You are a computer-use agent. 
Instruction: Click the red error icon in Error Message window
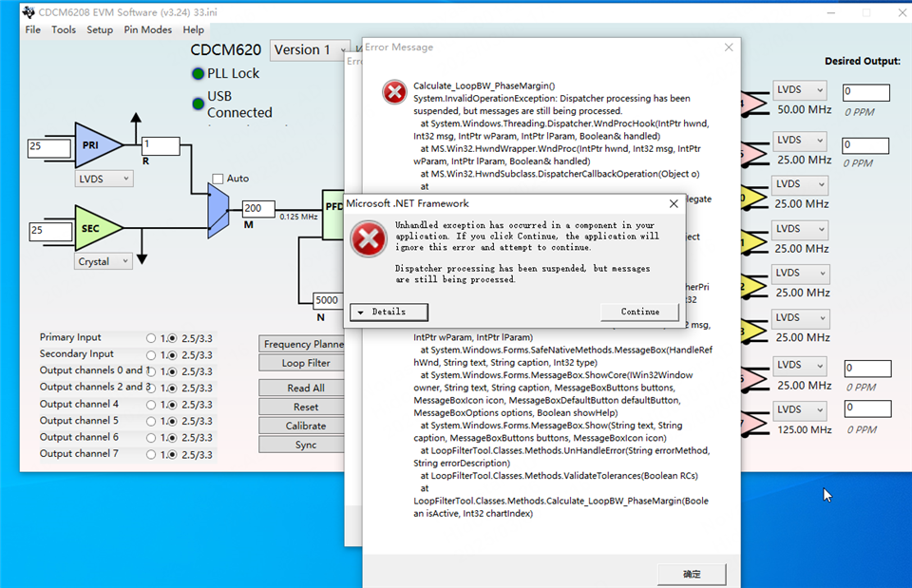tap(394, 92)
